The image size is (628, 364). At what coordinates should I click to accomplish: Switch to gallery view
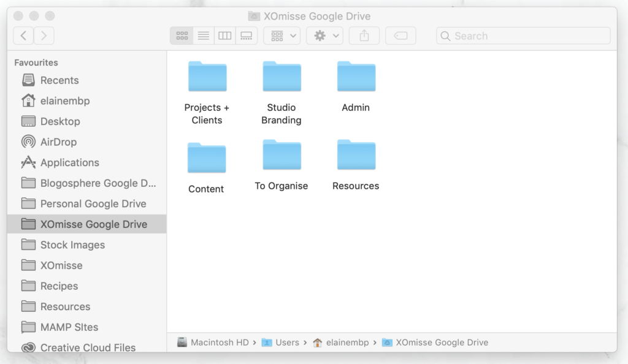click(247, 36)
